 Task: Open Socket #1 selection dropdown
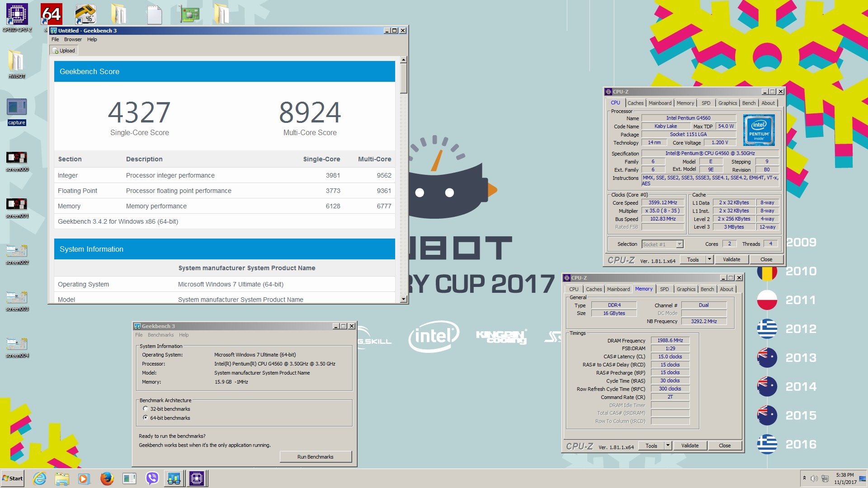(x=662, y=244)
